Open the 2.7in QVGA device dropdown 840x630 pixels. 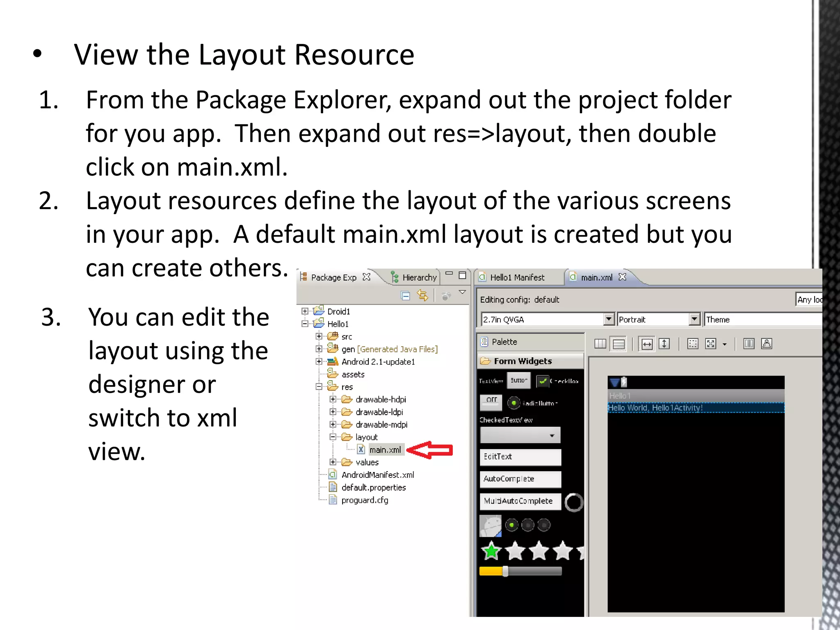(x=609, y=319)
